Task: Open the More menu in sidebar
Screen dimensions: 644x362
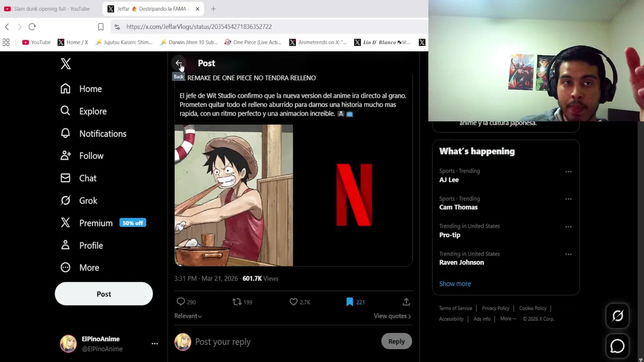Action: tap(79, 267)
